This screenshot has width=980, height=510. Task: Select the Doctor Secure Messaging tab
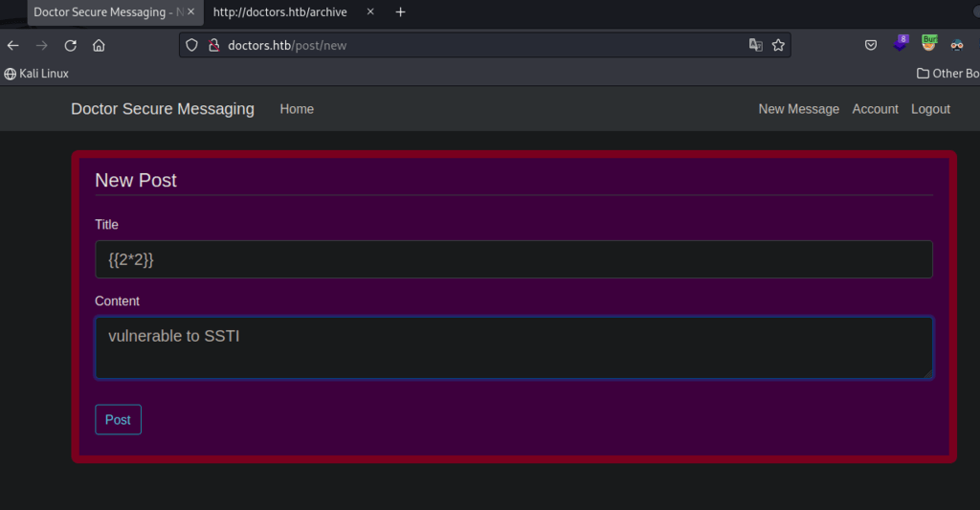point(105,12)
